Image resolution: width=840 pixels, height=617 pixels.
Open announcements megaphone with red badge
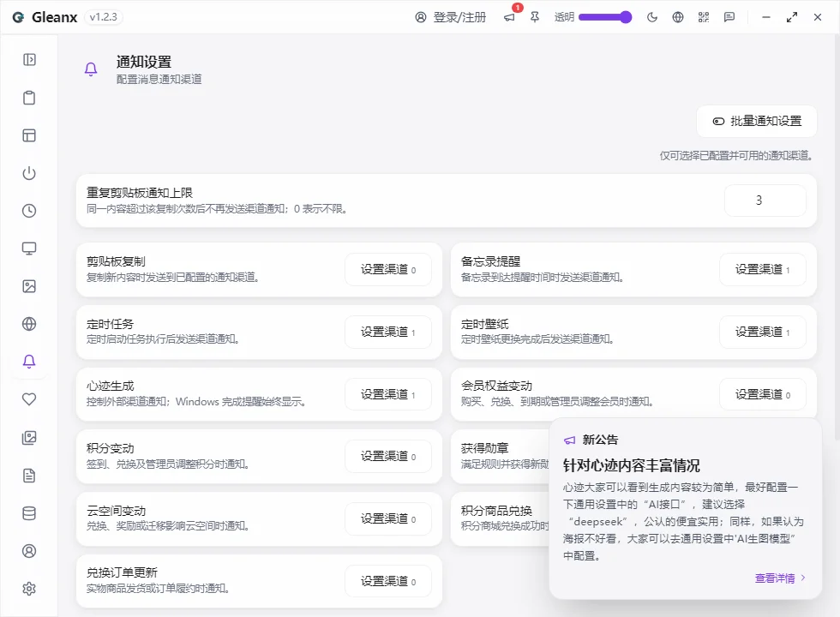509,17
